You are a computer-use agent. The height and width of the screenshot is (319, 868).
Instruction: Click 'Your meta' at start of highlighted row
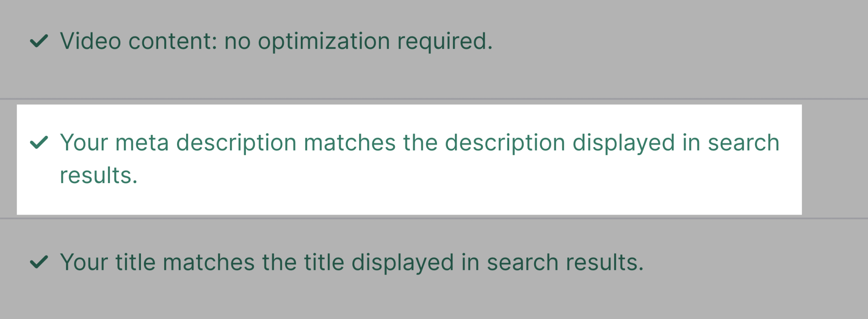click(x=114, y=143)
